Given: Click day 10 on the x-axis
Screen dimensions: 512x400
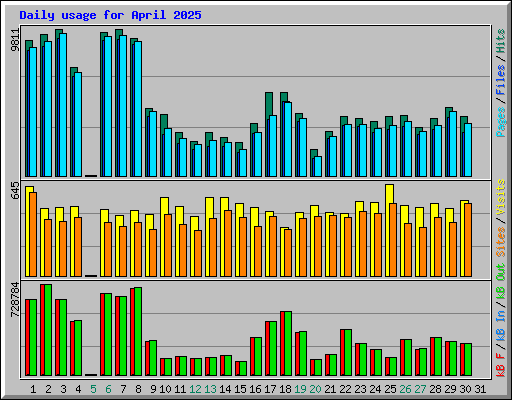Looking at the screenshot, I should pos(165,389).
